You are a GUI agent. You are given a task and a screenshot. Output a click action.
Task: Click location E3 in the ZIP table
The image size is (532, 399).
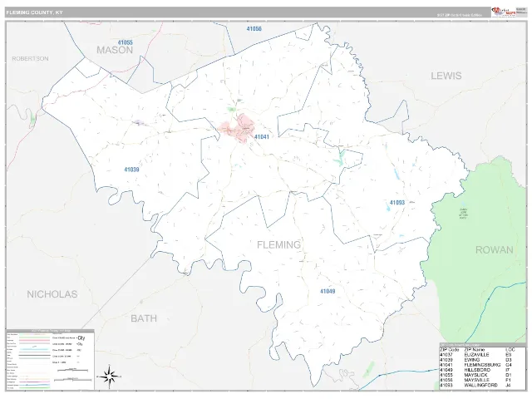point(508,355)
